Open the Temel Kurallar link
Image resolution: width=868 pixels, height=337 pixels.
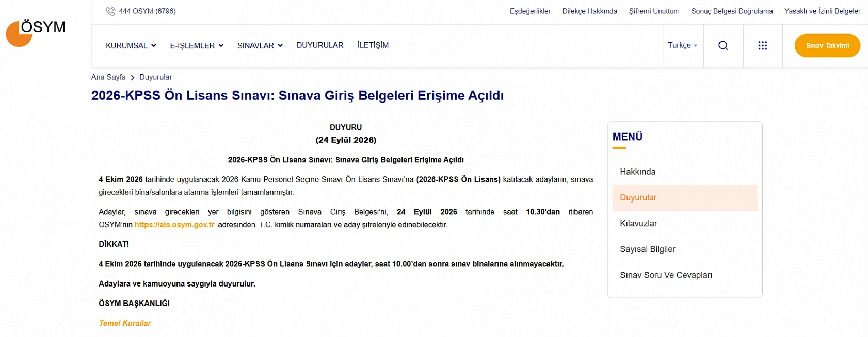[x=125, y=323]
